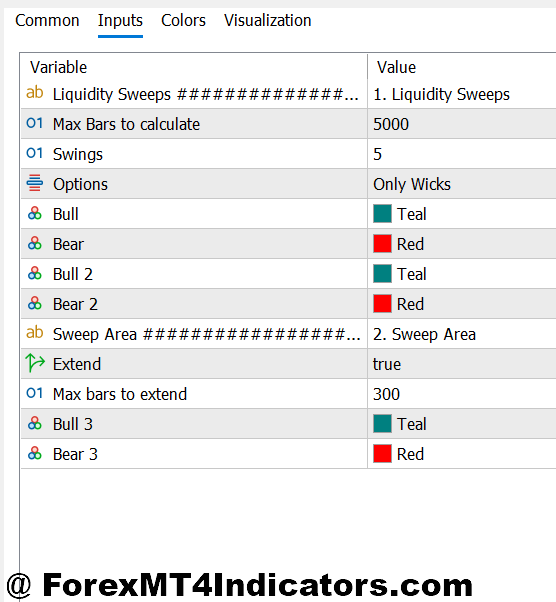This screenshot has width=556, height=602.
Task: Click the Bear red color swatch
Action: (x=382, y=244)
